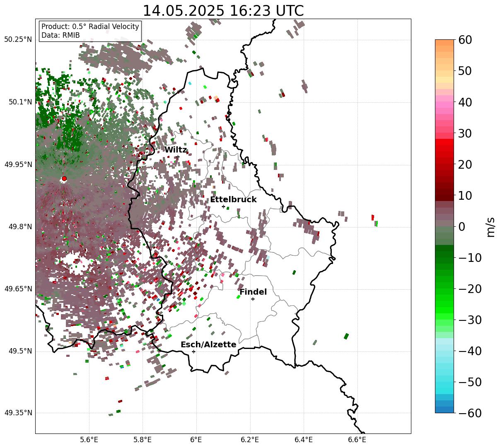This screenshot has height=448, width=500.
Task: Click the 49.35°N latitude tick label
Action: pyautogui.click(x=18, y=413)
